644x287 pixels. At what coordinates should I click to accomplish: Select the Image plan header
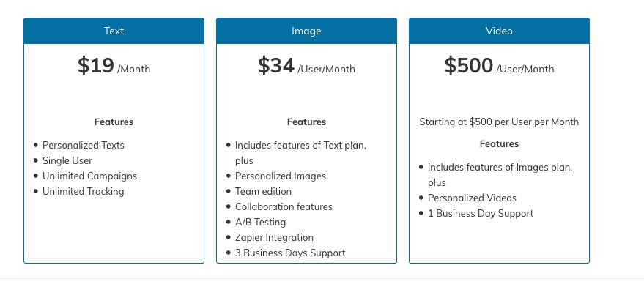pyautogui.click(x=306, y=31)
